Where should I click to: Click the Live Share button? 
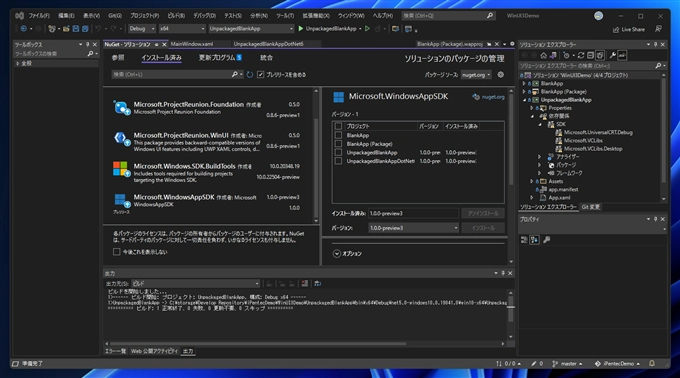pyautogui.click(x=628, y=29)
